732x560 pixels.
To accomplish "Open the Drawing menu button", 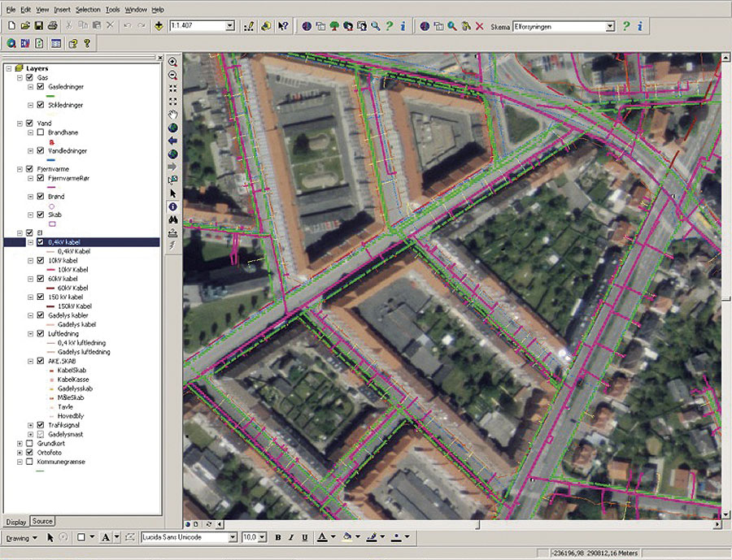I will tap(20, 537).
